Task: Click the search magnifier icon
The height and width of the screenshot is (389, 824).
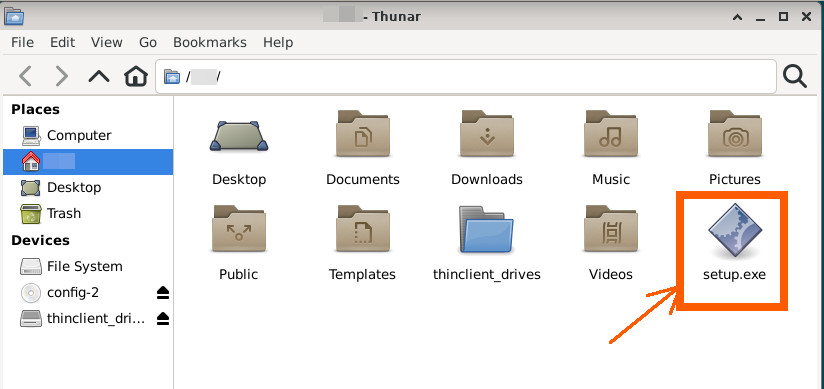Action: pyautogui.click(x=795, y=77)
